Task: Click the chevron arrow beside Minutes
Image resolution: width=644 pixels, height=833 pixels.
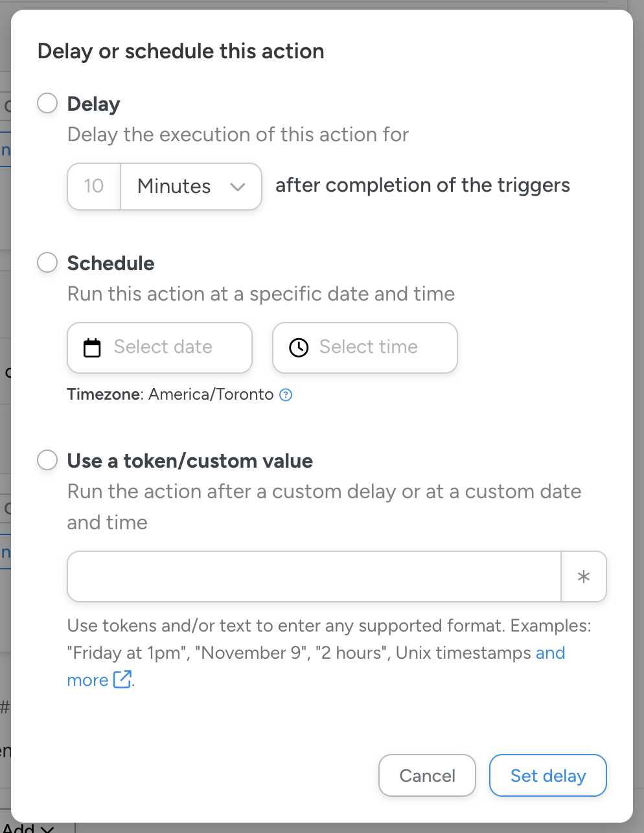Action: point(238,187)
